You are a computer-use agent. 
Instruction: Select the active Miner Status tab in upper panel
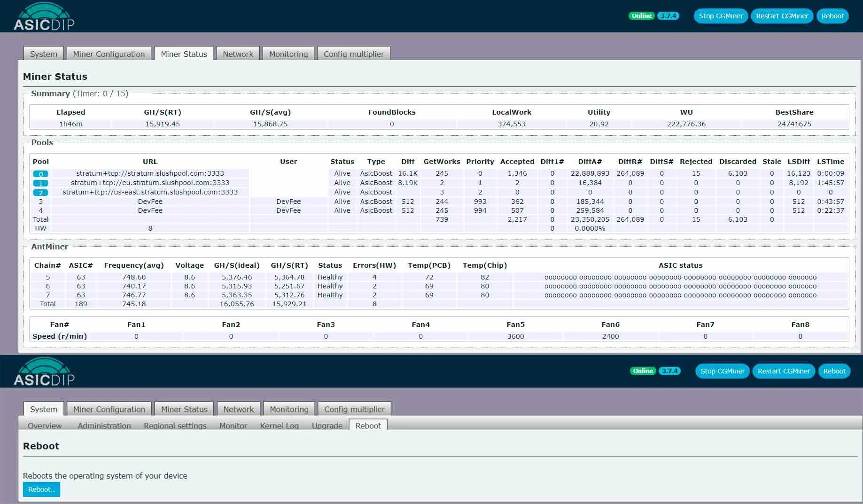[x=184, y=54]
